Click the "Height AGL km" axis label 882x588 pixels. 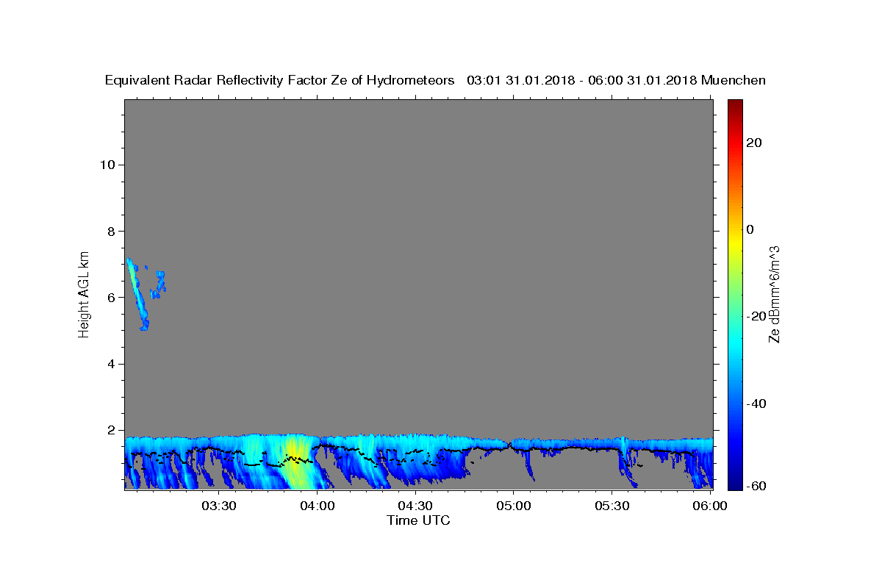pos(85,293)
